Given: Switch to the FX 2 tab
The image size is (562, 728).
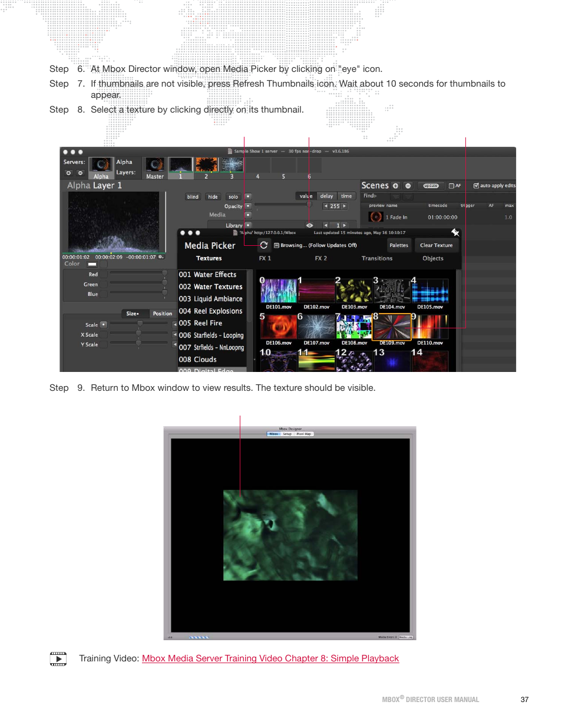Looking at the screenshot, I should [320, 258].
